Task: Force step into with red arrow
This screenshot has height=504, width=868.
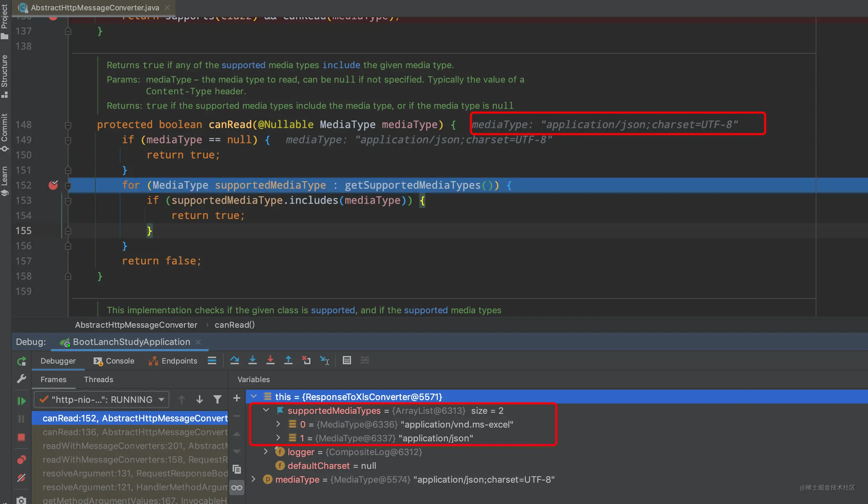Action: [x=271, y=360]
